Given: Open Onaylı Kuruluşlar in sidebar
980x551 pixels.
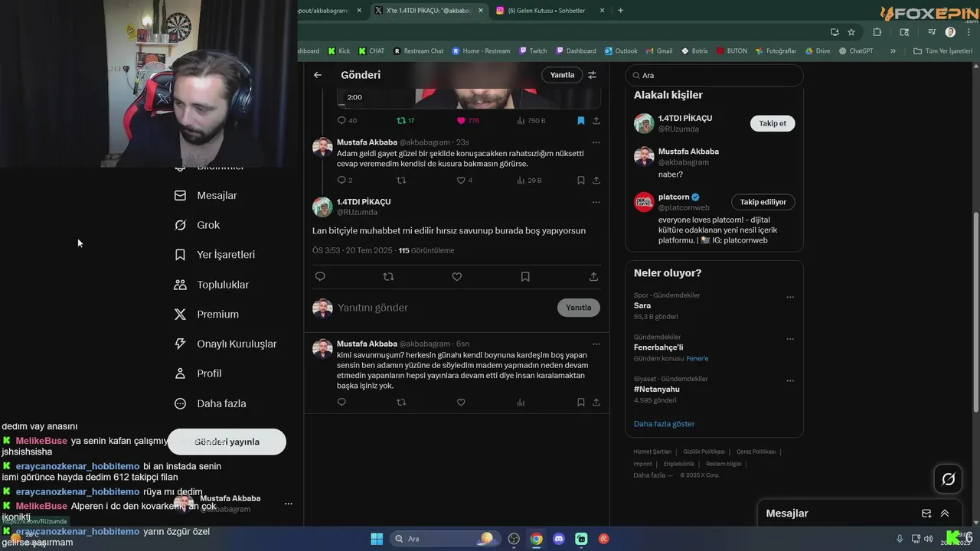Looking at the screenshot, I should tap(225, 344).
